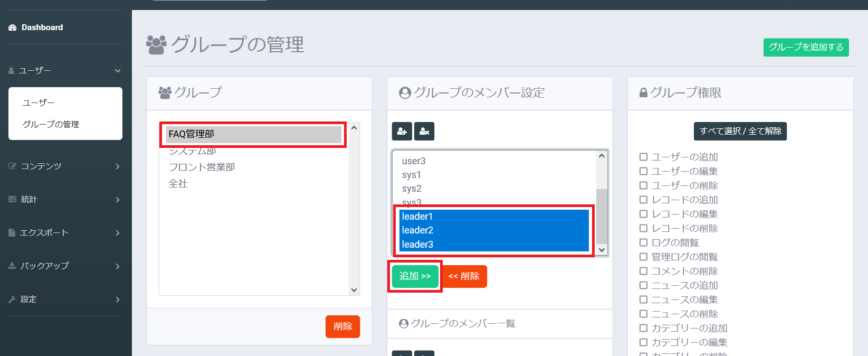Image resolution: width=868 pixels, height=356 pixels.
Task: Expand the エクスポート menu chevron
Action: [118, 233]
